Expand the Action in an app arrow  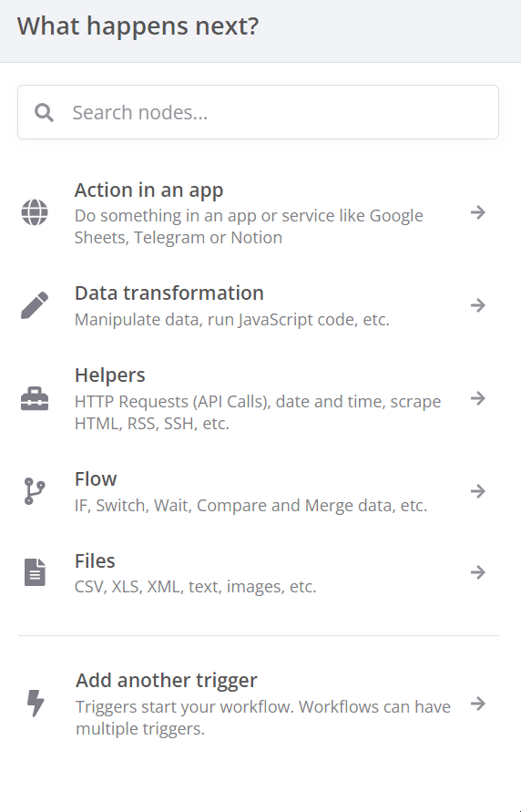(478, 212)
